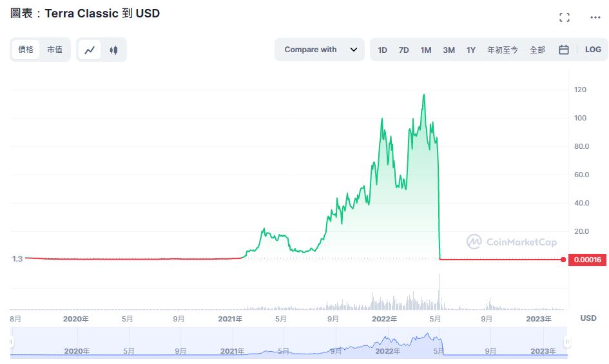Select the 1D time range
Image resolution: width=609 pixels, height=364 pixels.
382,50
